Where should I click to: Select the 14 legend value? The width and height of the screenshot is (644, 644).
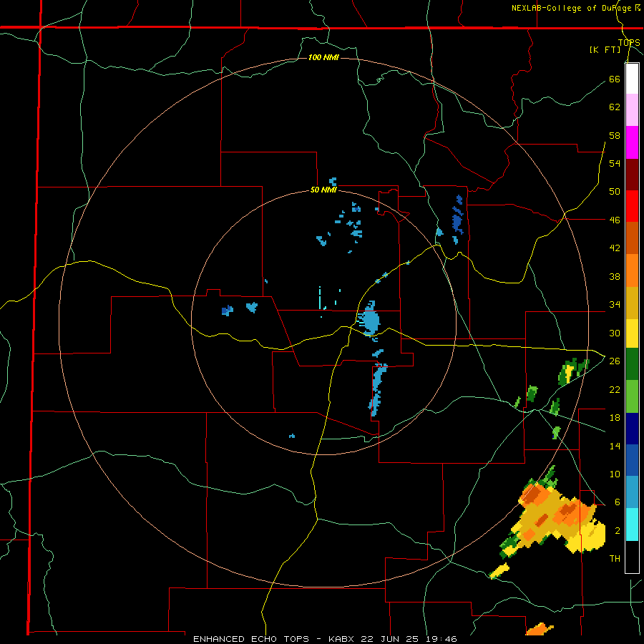[615, 446]
